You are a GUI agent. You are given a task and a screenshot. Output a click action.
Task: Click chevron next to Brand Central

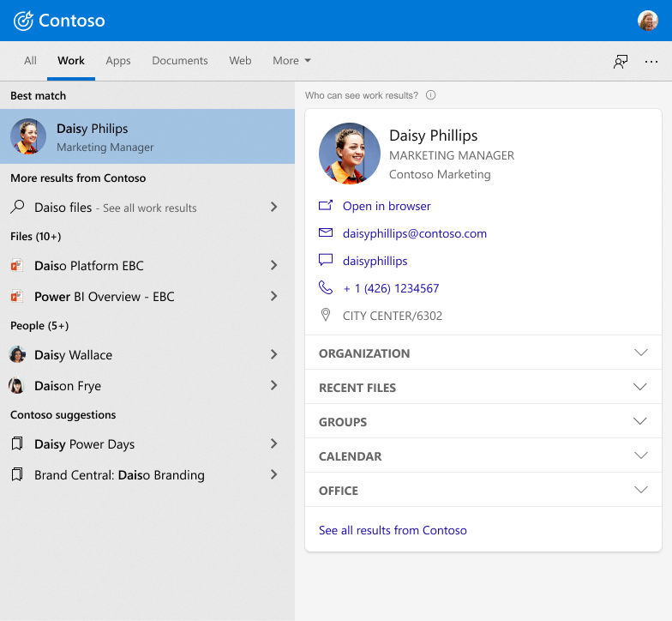pyautogui.click(x=274, y=474)
